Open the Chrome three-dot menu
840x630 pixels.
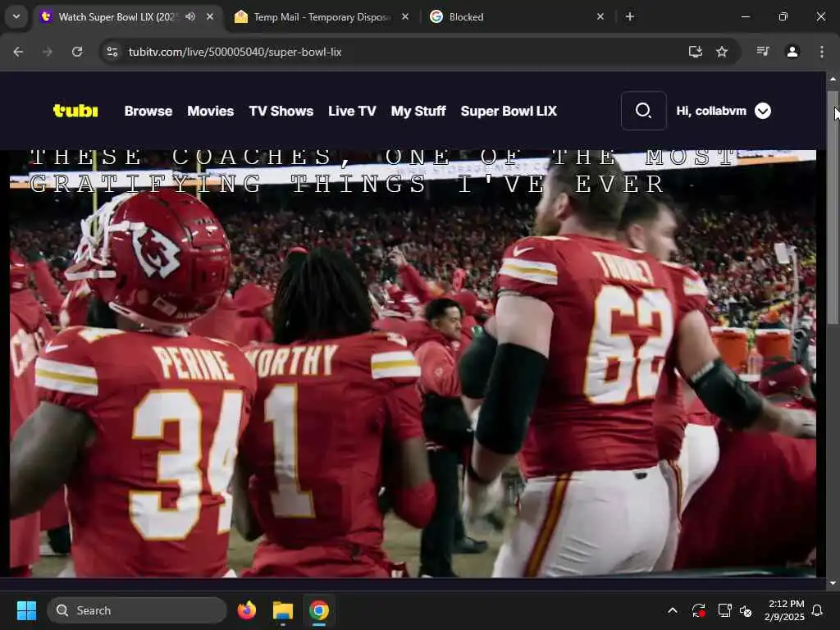821,52
